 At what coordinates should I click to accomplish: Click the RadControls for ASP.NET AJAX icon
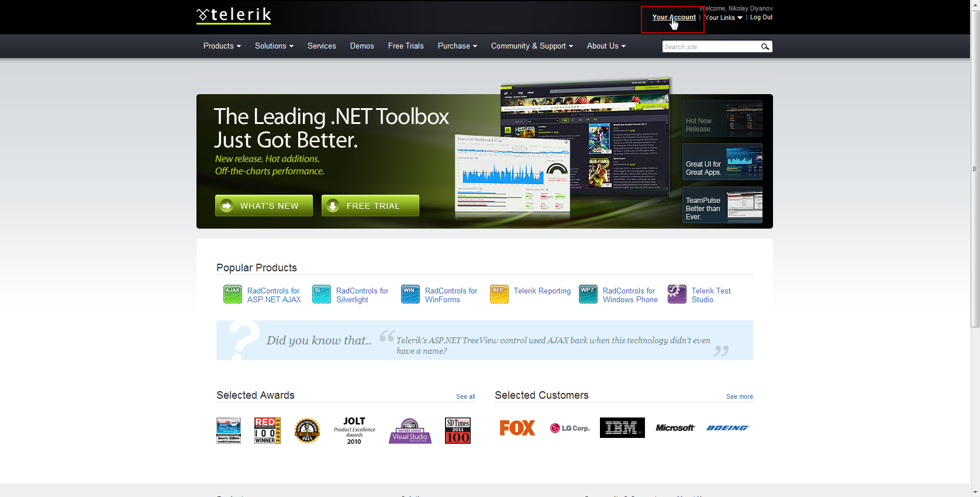(233, 294)
